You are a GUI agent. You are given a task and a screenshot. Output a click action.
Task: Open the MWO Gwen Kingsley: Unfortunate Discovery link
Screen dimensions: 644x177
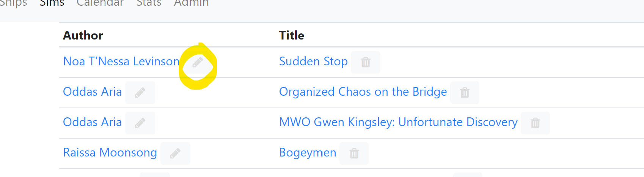[398, 122]
